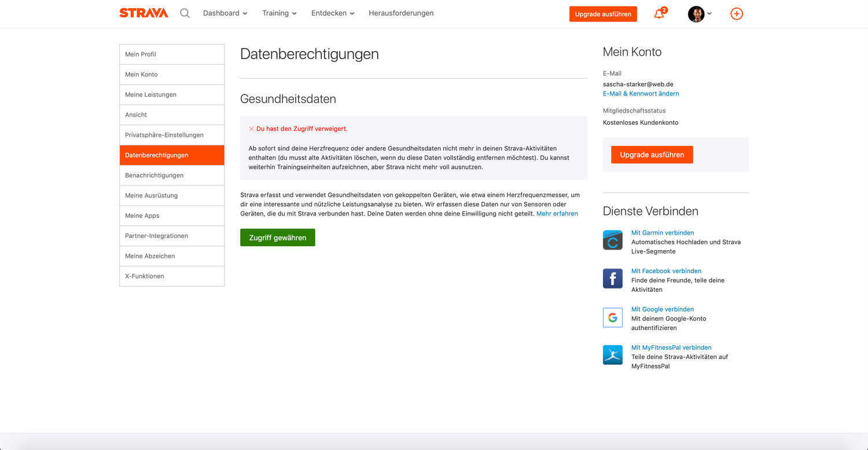This screenshot has width=868, height=450.
Task: Click the Strava logo
Action: click(144, 13)
